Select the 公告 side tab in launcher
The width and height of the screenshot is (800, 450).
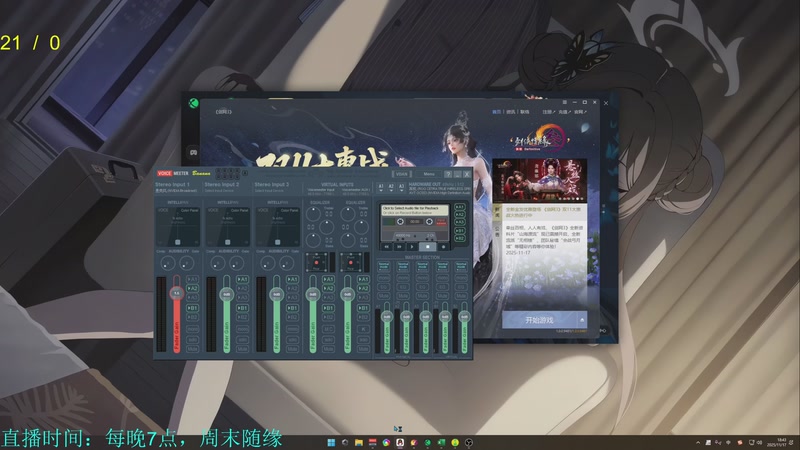[x=497, y=231]
